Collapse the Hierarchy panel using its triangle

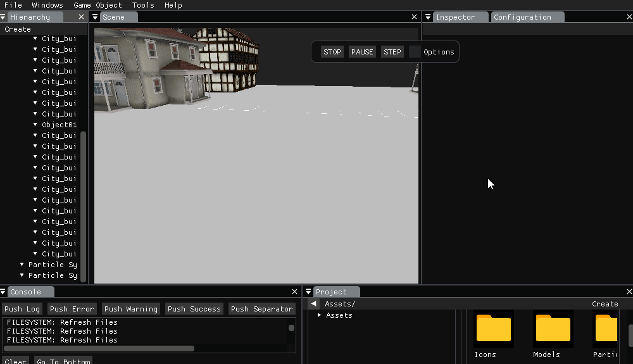pyautogui.click(x=3, y=17)
